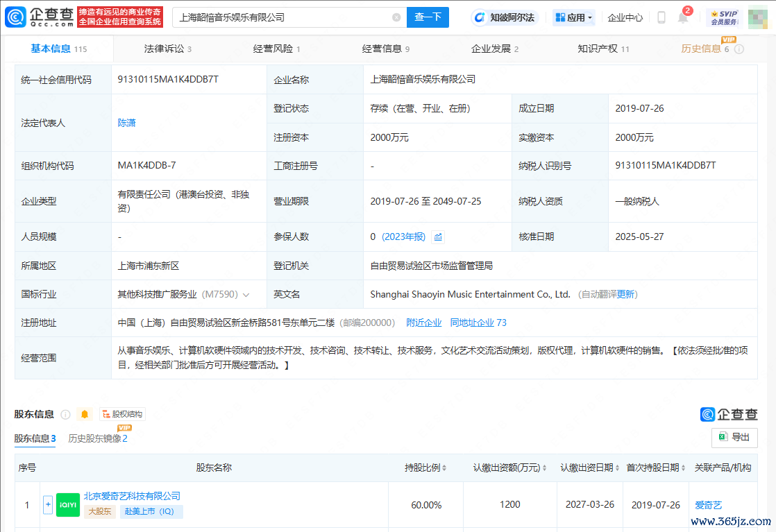Open the 应用 dropdown menu

click(574, 17)
